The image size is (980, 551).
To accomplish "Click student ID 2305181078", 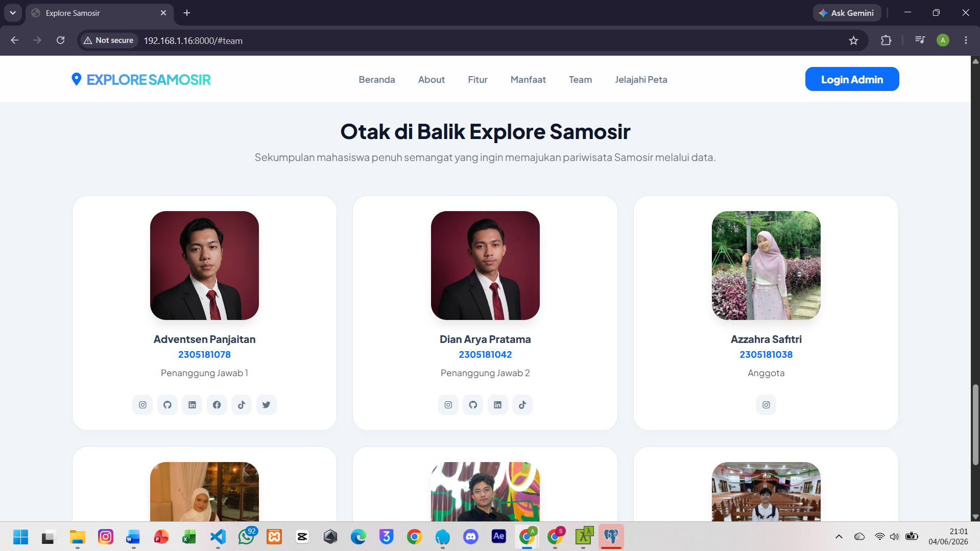I will point(204,354).
